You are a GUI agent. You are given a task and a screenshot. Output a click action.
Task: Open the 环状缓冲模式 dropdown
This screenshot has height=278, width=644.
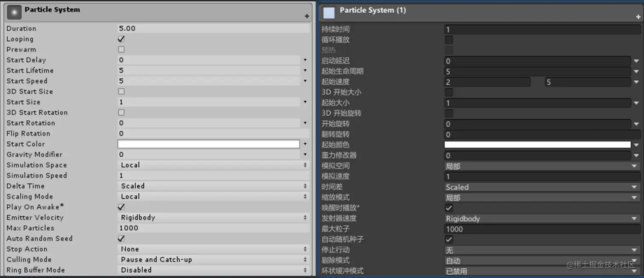(542, 271)
